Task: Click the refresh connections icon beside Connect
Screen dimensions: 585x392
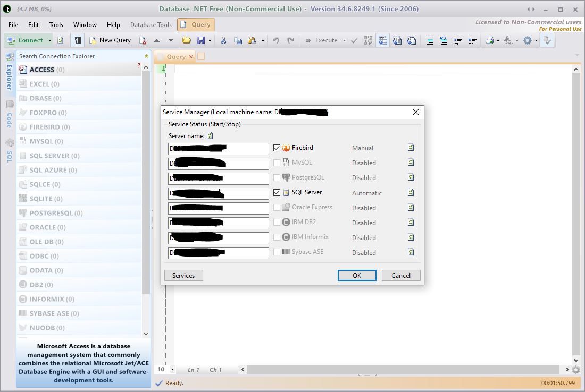Action: coord(61,40)
